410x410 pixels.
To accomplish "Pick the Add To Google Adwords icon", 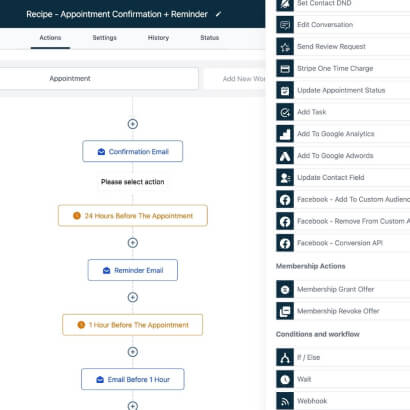I will coord(285,156).
